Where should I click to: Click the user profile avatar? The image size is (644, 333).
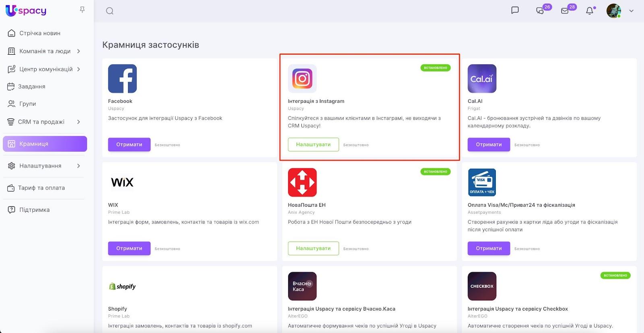pos(613,11)
